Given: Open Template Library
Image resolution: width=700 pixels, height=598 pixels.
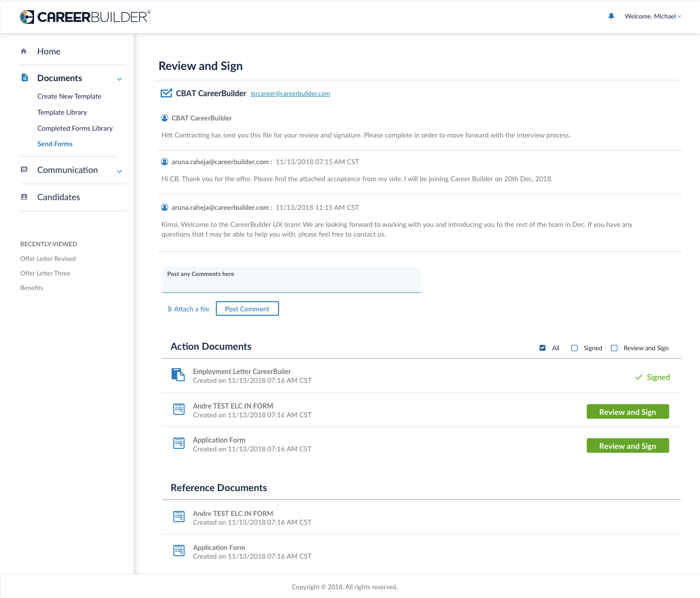Looking at the screenshot, I should (62, 112).
